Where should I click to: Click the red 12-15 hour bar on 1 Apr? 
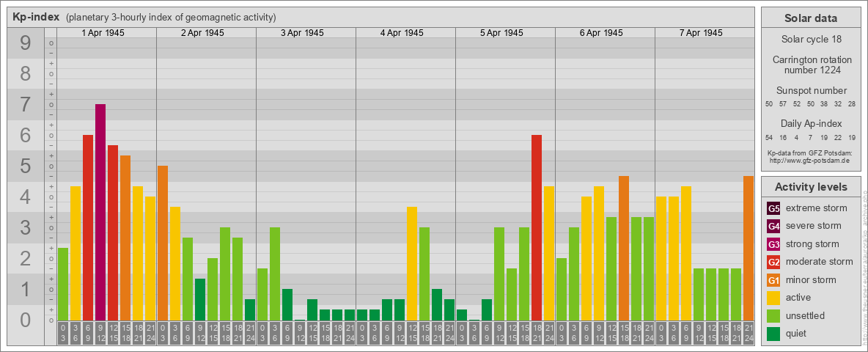[113, 233]
